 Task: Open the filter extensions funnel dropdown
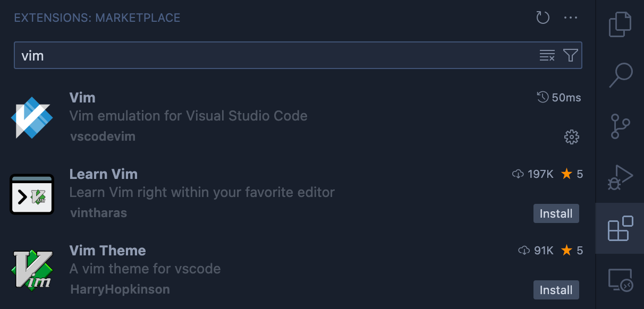(570, 55)
